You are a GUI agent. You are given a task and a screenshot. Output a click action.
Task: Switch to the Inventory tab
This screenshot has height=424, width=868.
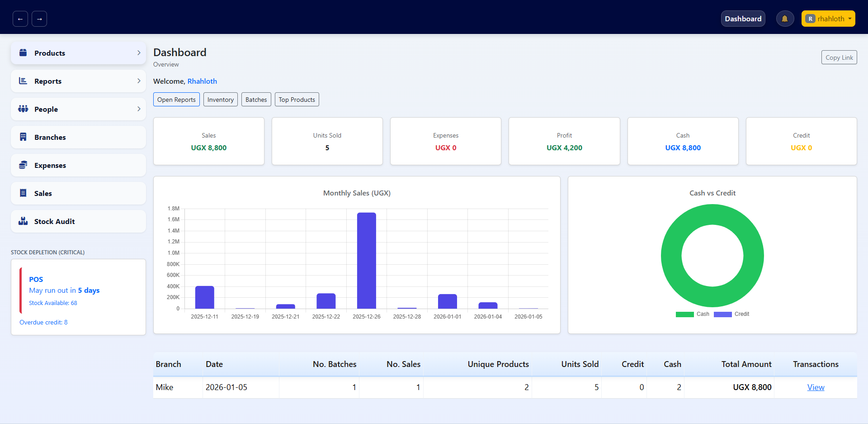(x=220, y=99)
